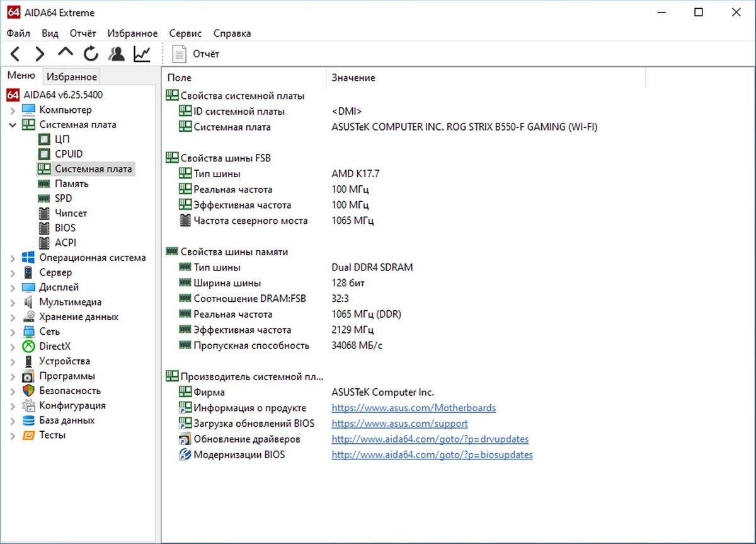The width and height of the screenshot is (756, 544).
Task: Click the Мультимедиа speaker icon in tree
Action: tap(28, 302)
